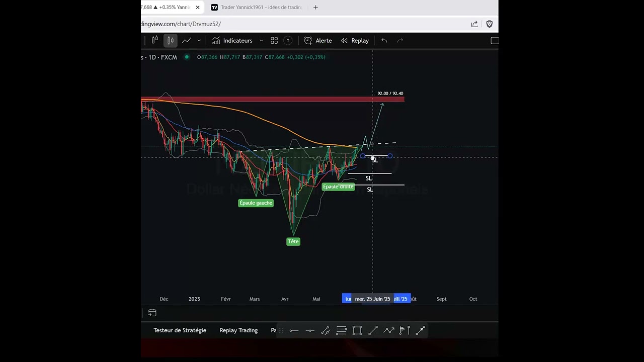Toggle the Y circle button in toolbar

pyautogui.click(x=288, y=41)
